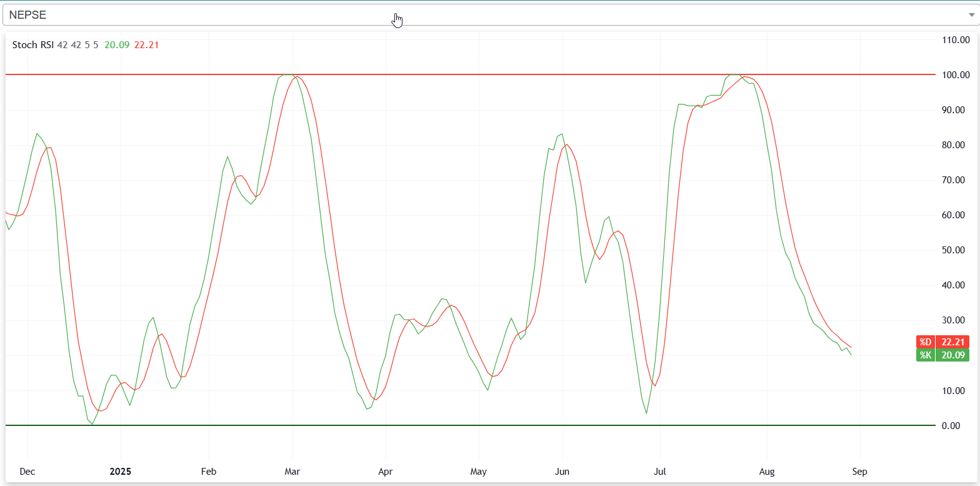Image resolution: width=980 pixels, height=486 pixels.
Task: Click the %D 22.21 price label
Action: (x=943, y=342)
